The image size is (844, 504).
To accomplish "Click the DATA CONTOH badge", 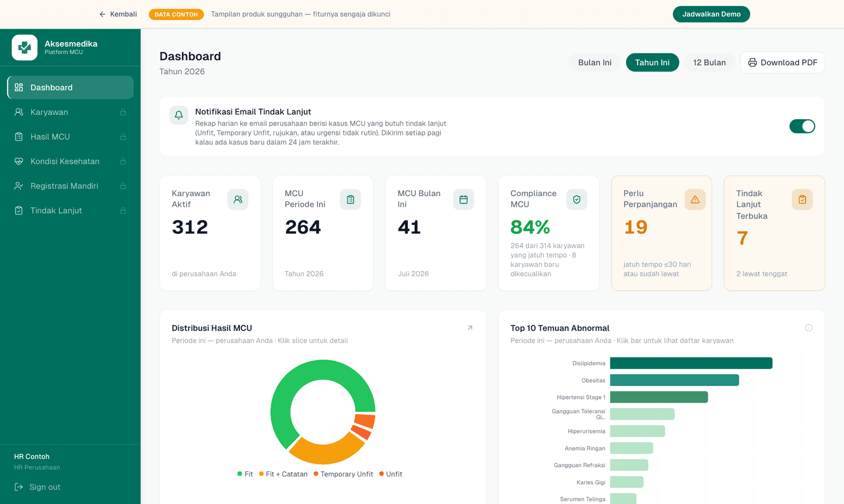I will (x=176, y=14).
